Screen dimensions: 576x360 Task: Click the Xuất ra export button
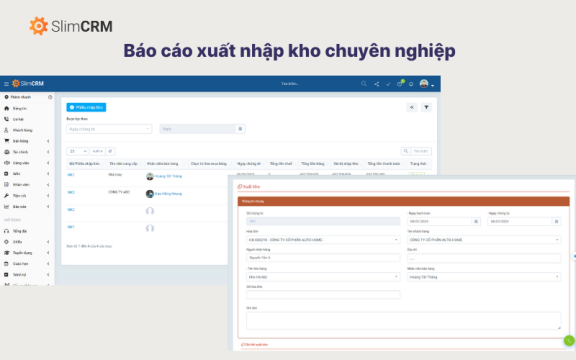coord(97,151)
